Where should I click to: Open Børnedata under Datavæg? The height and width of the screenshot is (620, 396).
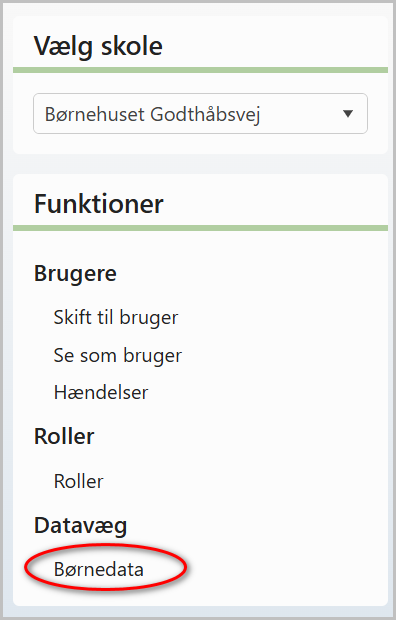tap(99, 569)
